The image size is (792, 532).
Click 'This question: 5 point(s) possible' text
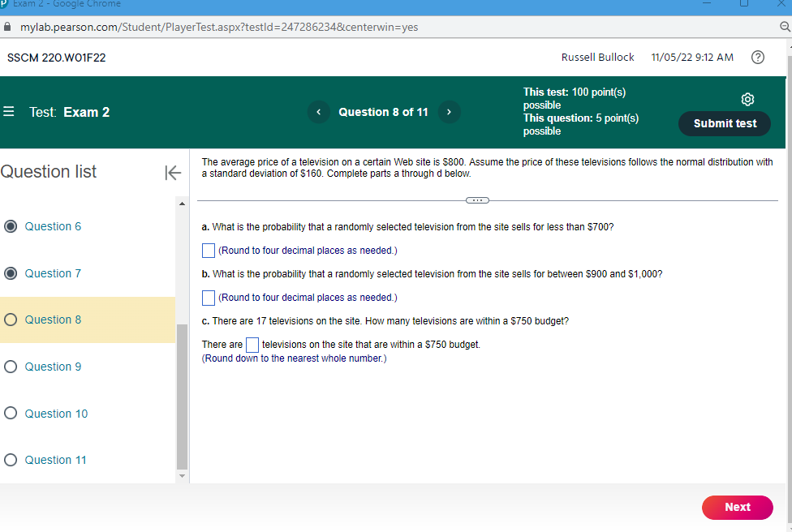581,124
